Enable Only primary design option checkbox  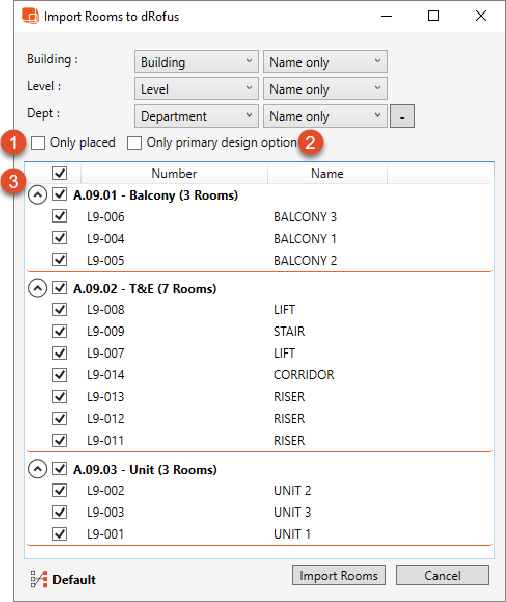pyautogui.click(x=134, y=143)
